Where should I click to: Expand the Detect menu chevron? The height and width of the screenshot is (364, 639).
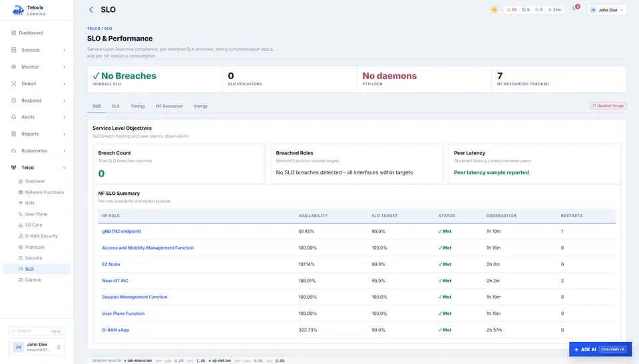point(64,84)
